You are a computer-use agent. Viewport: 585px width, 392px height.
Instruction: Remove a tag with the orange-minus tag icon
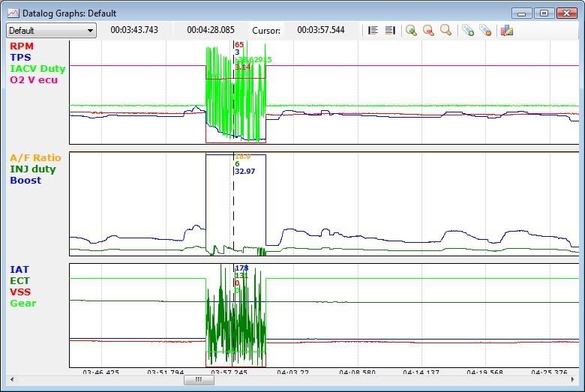[485, 30]
